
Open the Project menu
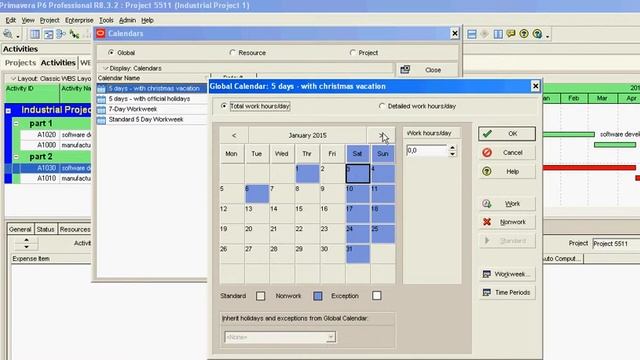pyautogui.click(x=49, y=20)
